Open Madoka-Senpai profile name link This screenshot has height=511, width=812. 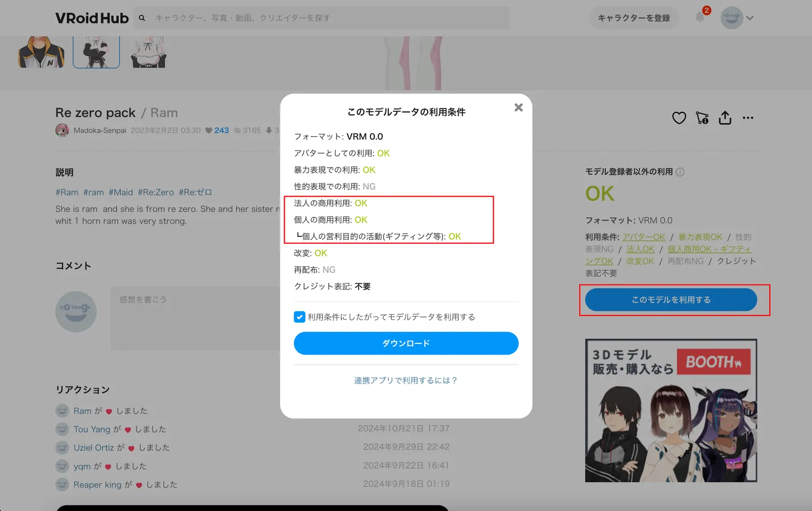click(99, 131)
